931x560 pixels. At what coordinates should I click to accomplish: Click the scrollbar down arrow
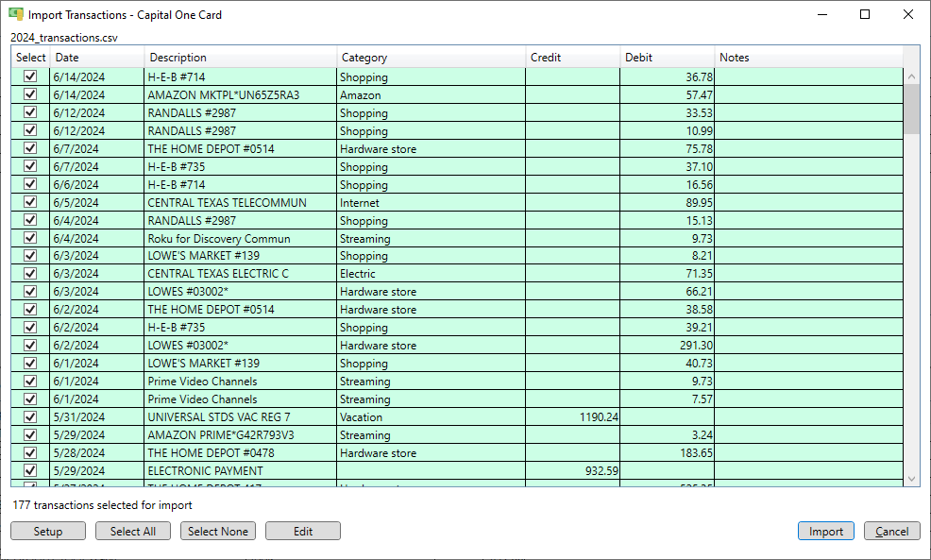(911, 479)
